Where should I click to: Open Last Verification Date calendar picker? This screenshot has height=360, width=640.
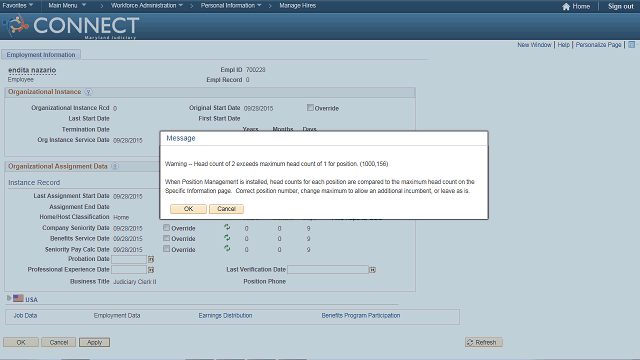click(x=372, y=270)
